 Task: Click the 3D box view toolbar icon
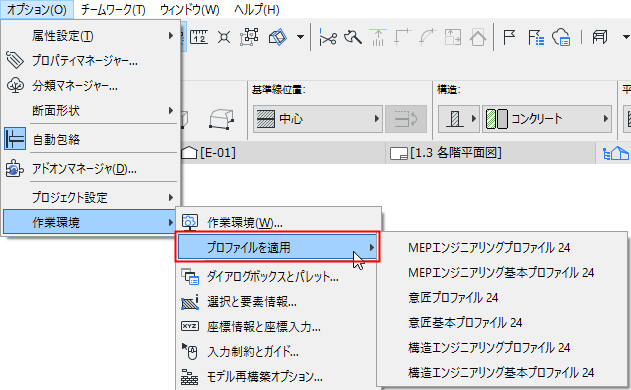point(600,37)
